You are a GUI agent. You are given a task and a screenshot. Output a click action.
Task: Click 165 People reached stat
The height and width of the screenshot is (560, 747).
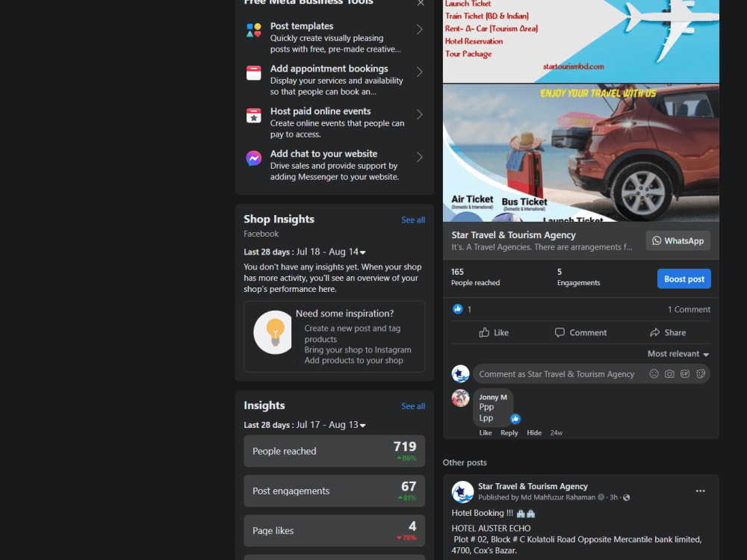point(475,277)
